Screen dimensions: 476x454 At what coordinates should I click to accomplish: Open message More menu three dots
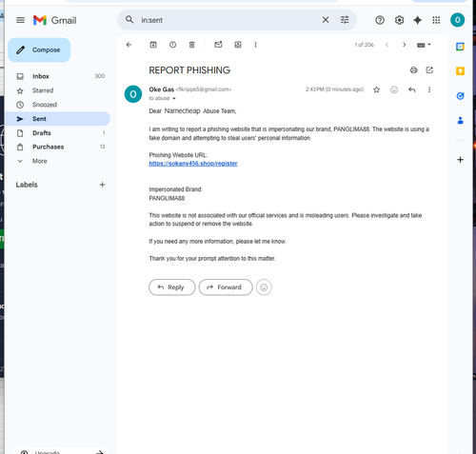click(429, 89)
